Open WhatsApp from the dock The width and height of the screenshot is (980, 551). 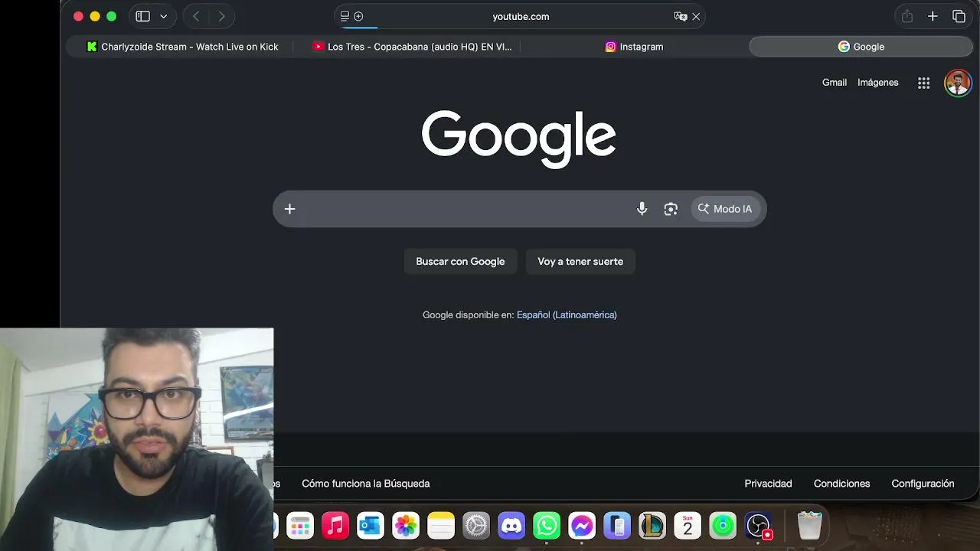[x=547, y=526]
